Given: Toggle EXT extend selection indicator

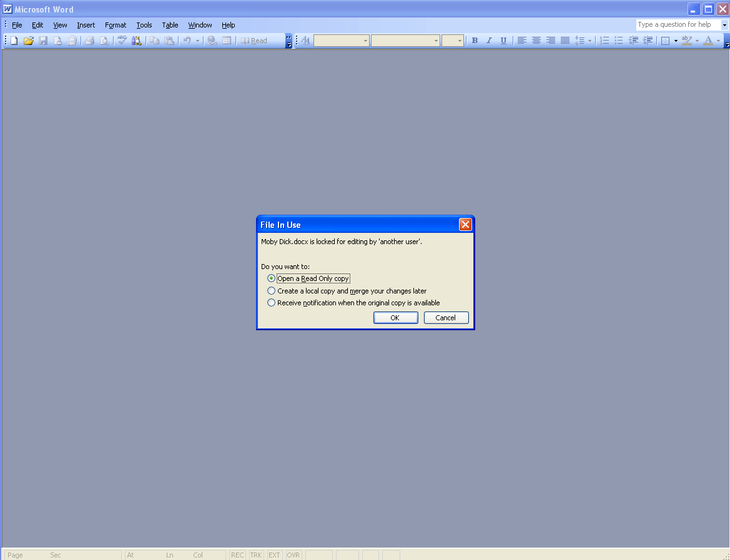Looking at the screenshot, I should pos(275,555).
